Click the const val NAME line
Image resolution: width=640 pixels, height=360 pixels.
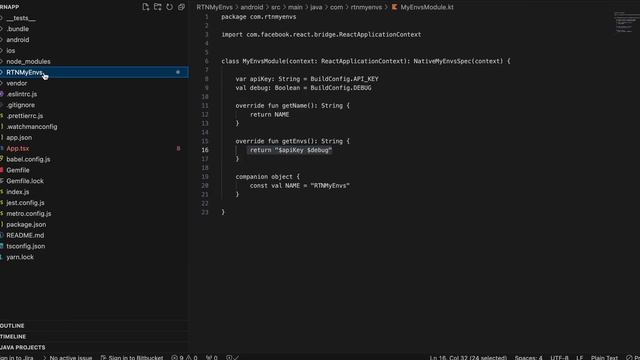300,186
